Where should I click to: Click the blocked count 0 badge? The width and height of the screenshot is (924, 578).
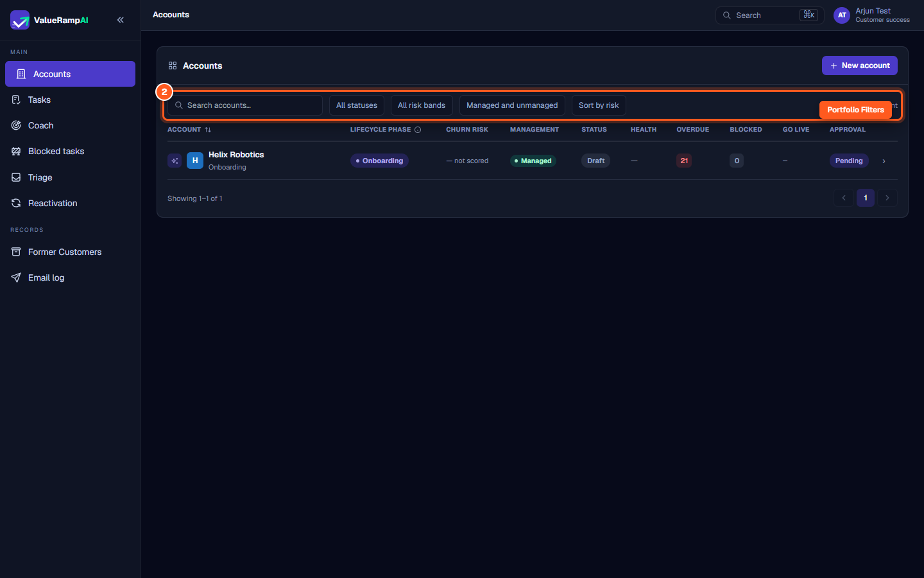coord(737,161)
